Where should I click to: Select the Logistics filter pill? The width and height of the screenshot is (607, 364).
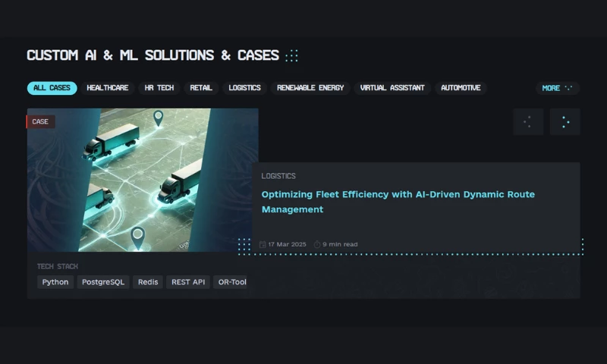245,88
